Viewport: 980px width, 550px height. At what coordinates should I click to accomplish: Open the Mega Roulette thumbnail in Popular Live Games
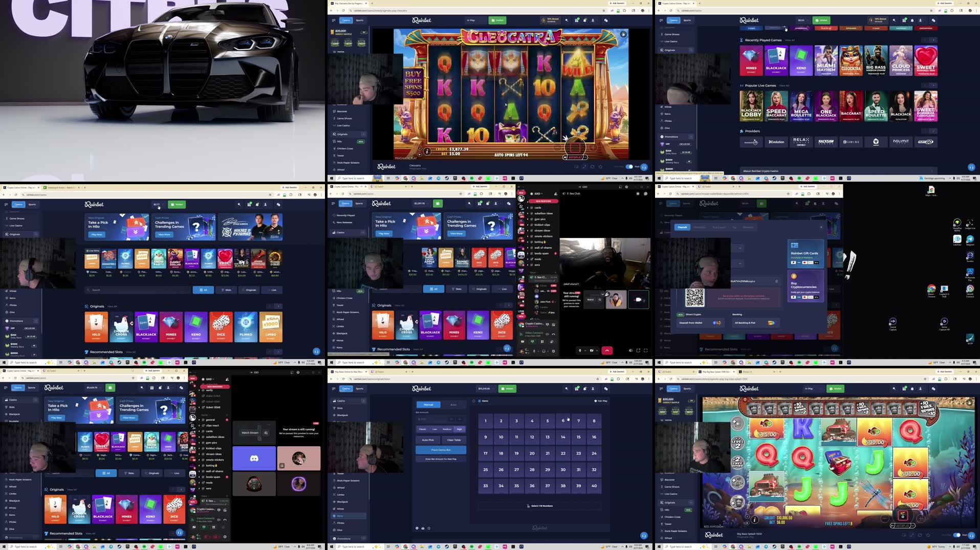(x=801, y=106)
